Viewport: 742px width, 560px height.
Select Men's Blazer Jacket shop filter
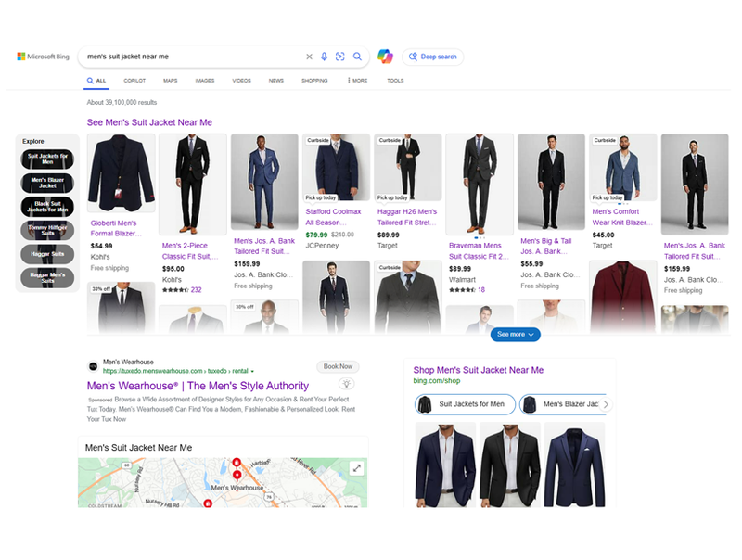[562, 404]
